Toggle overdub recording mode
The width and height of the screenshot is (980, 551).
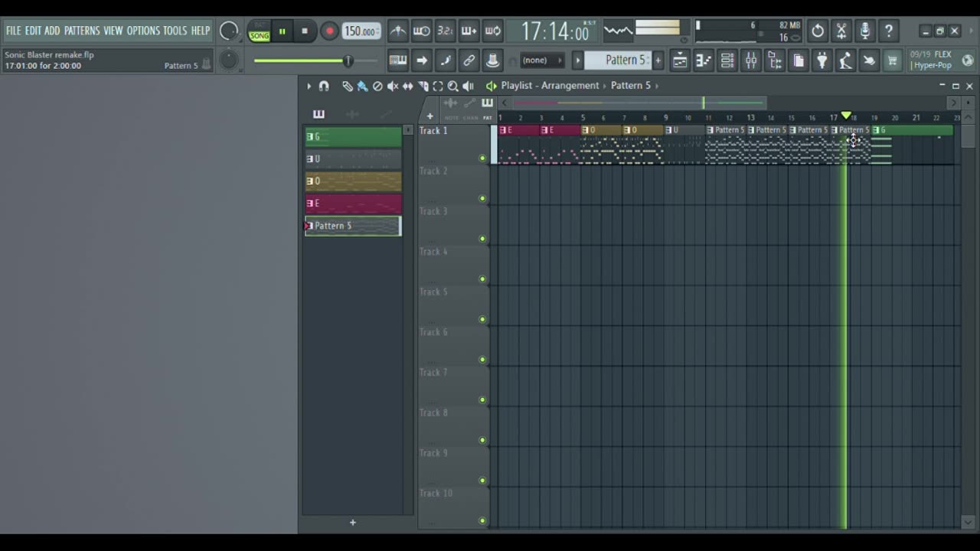(x=469, y=31)
